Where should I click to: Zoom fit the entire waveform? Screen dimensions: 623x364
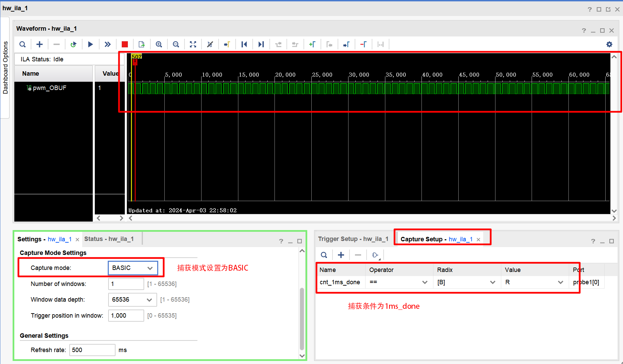(193, 44)
